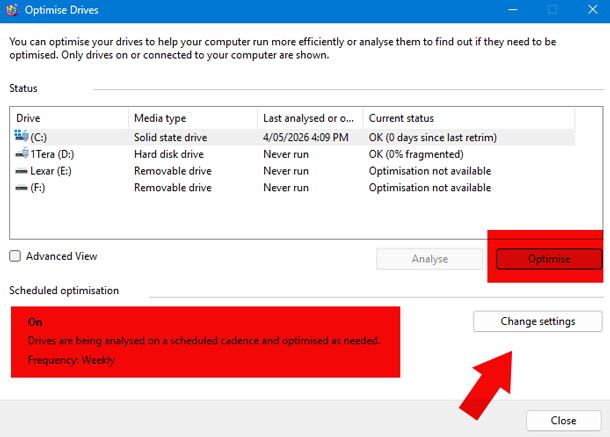Select the Lexar (E:) drive icon
The height and width of the screenshot is (437, 610).
(21, 171)
